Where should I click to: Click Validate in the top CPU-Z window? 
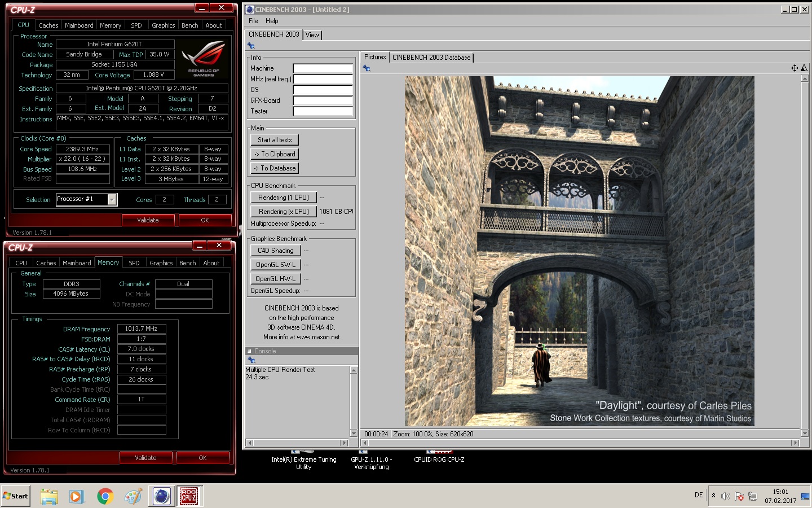[148, 220]
